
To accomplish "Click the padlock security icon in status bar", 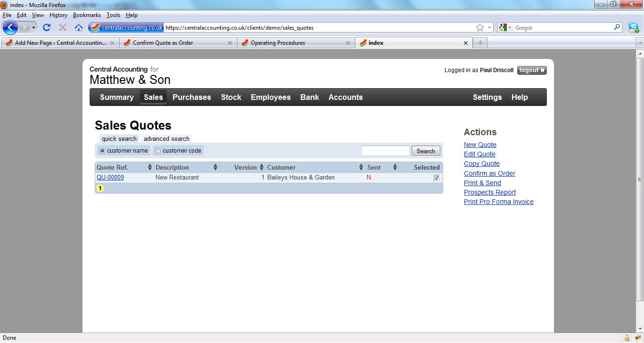I will [627, 338].
